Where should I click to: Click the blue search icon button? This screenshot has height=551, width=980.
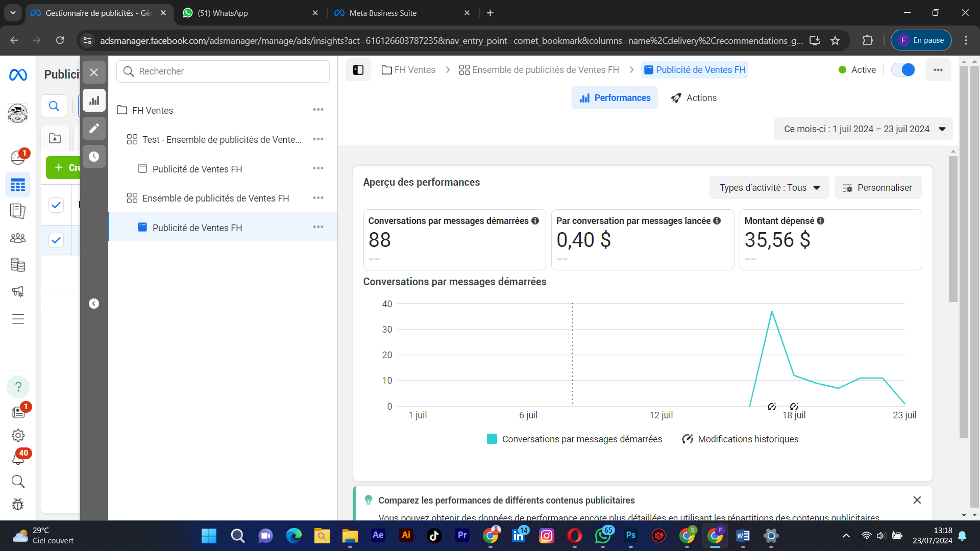point(54,106)
